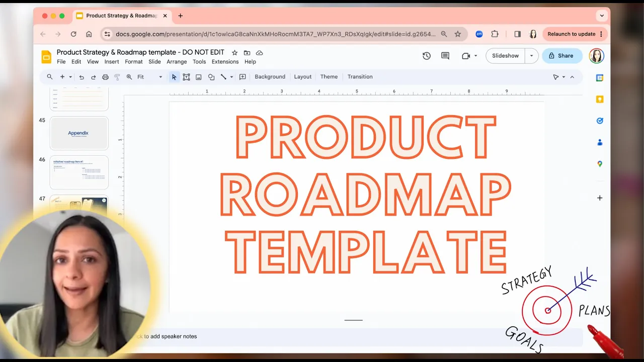
Task: Open Chrome extensions puzzle icon
Action: tap(495, 34)
